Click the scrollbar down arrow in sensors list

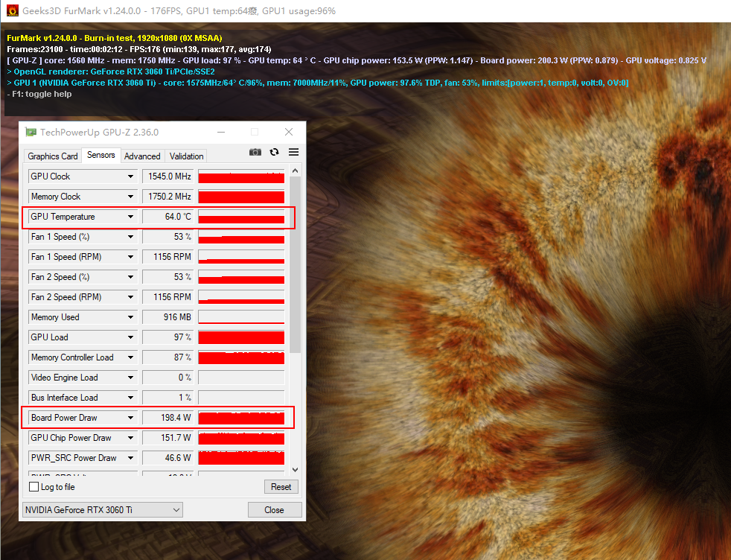[295, 470]
